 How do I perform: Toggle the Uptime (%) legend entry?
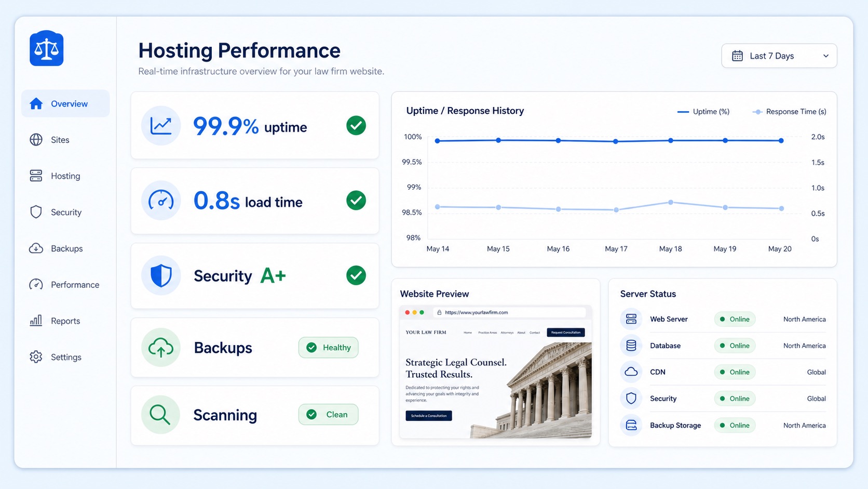tap(703, 112)
